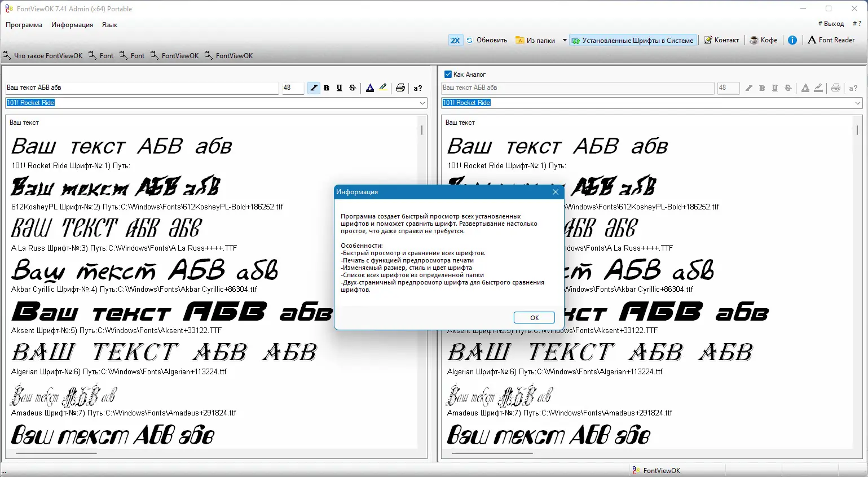This screenshot has width=868, height=477.
Task: Uncheck the Как Аналог checkbox
Action: (448, 75)
